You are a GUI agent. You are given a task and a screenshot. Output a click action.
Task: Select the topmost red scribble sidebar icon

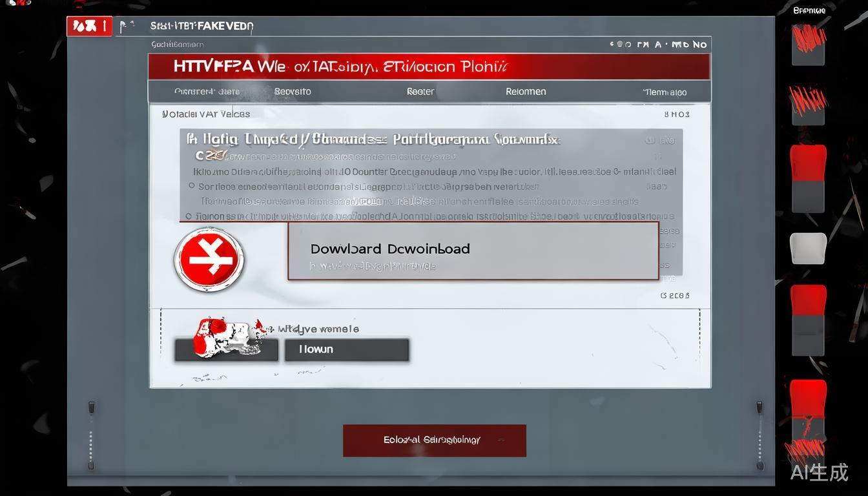808,44
